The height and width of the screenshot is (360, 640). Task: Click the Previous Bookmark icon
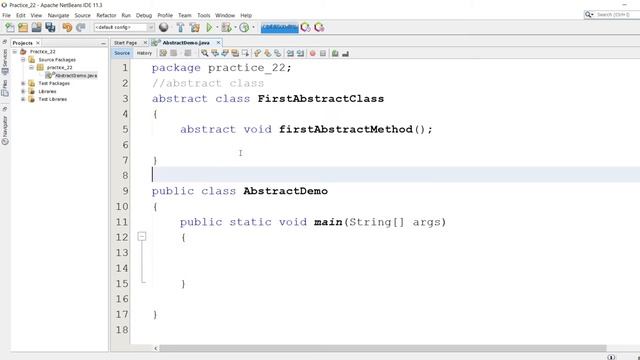(x=258, y=53)
